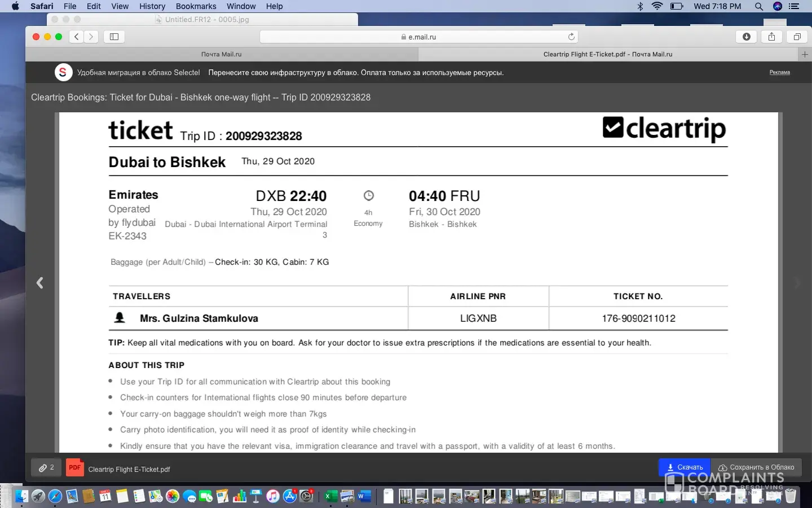Switch to Word in the Dock

(364, 496)
